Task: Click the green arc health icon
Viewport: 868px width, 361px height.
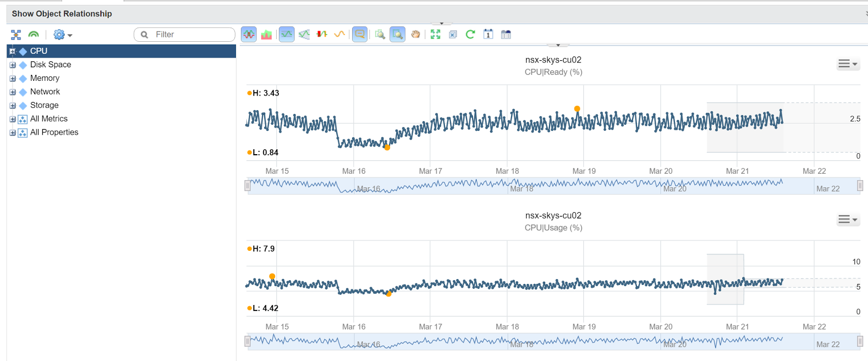Action: point(34,35)
